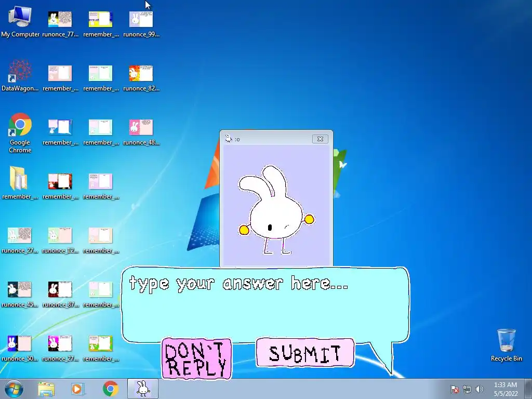The width and height of the screenshot is (532, 399).
Task: Open the Action Center flag tray icon
Action: click(455, 389)
